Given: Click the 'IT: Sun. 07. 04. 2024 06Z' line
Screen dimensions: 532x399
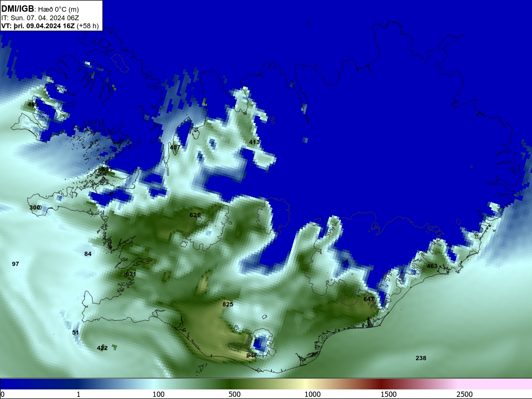Looking at the screenshot, I should tap(40, 18).
